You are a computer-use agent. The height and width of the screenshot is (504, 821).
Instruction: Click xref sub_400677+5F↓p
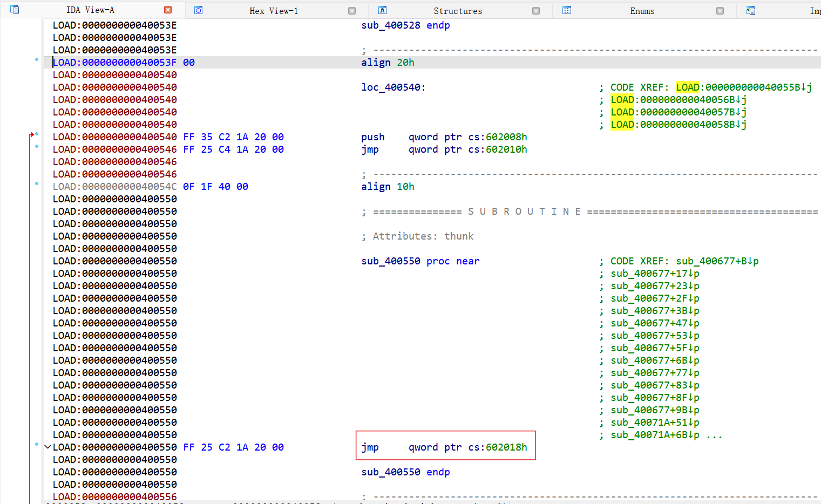click(655, 348)
